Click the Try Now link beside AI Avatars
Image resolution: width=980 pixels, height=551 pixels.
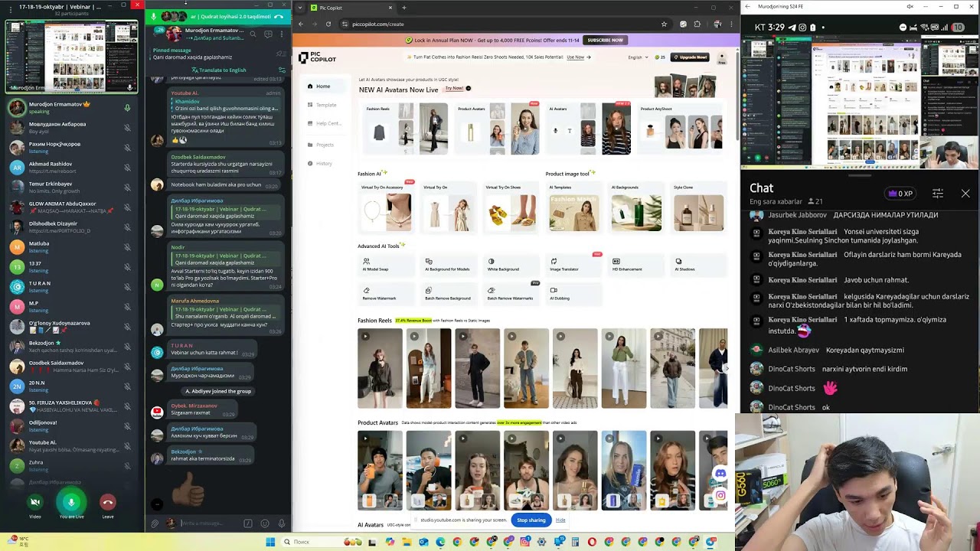pyautogui.click(x=456, y=89)
